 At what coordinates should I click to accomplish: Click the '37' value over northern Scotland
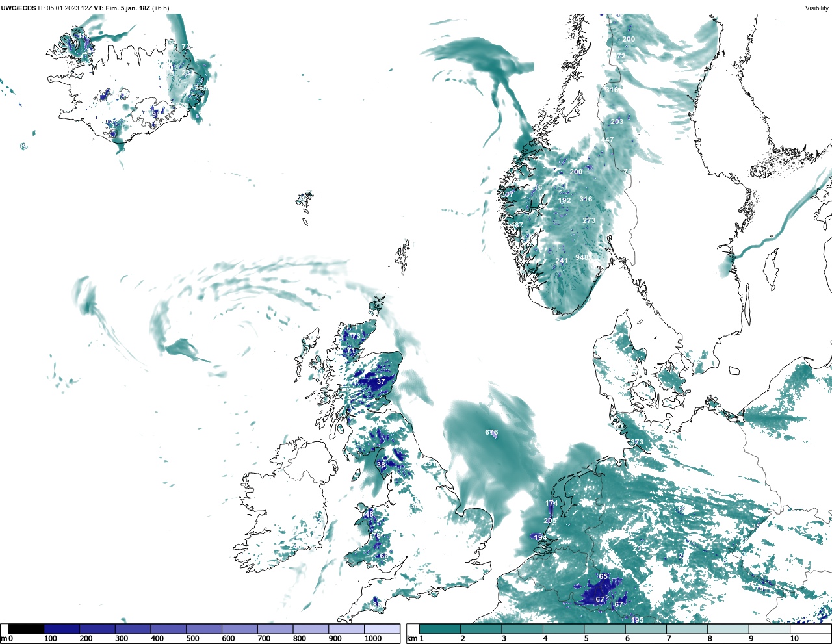(x=381, y=381)
